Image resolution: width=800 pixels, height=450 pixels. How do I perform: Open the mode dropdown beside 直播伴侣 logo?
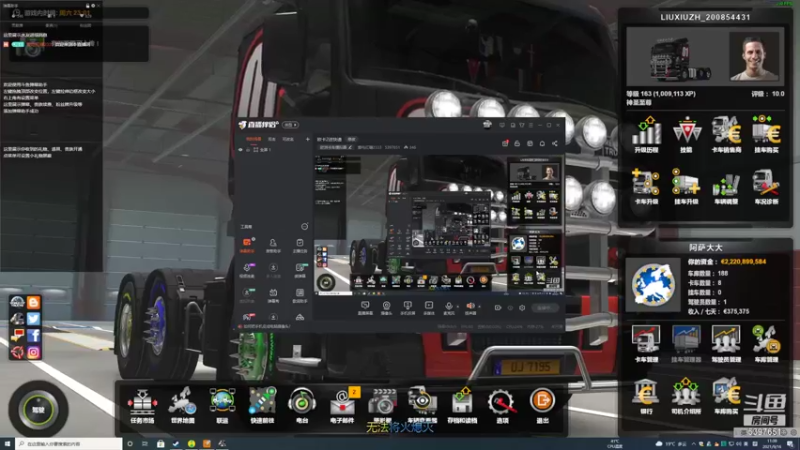point(290,124)
